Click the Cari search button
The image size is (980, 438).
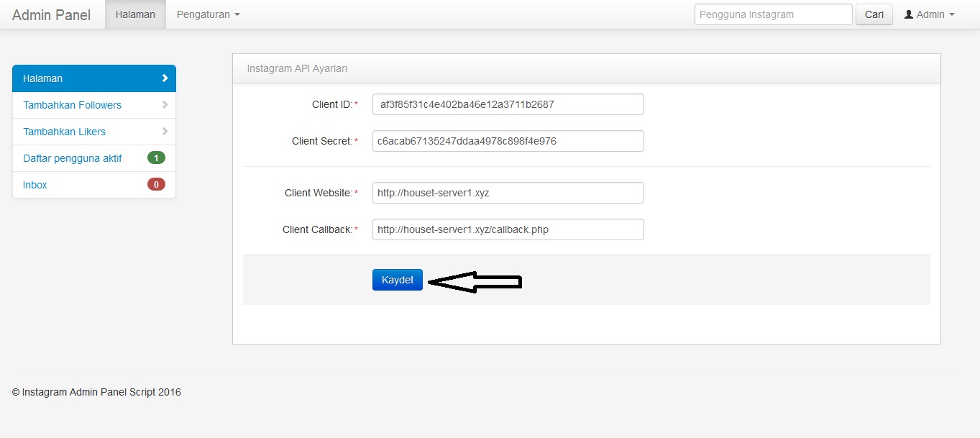(874, 14)
